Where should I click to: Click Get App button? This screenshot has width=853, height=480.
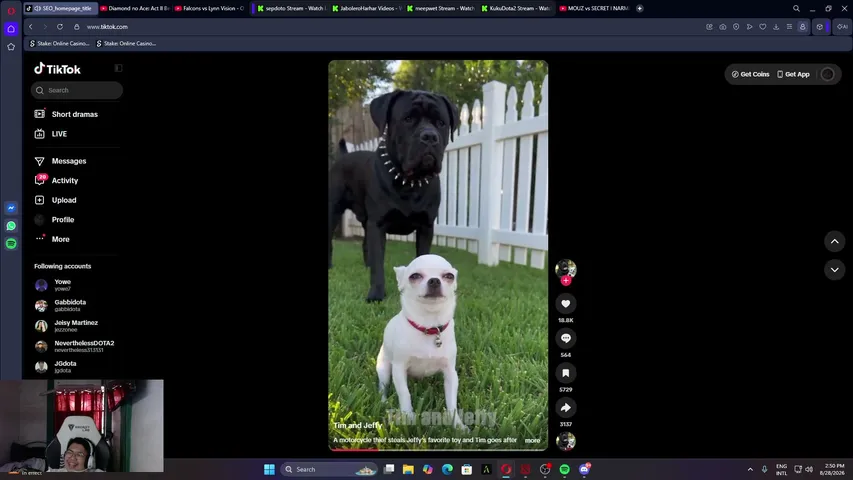click(793, 74)
